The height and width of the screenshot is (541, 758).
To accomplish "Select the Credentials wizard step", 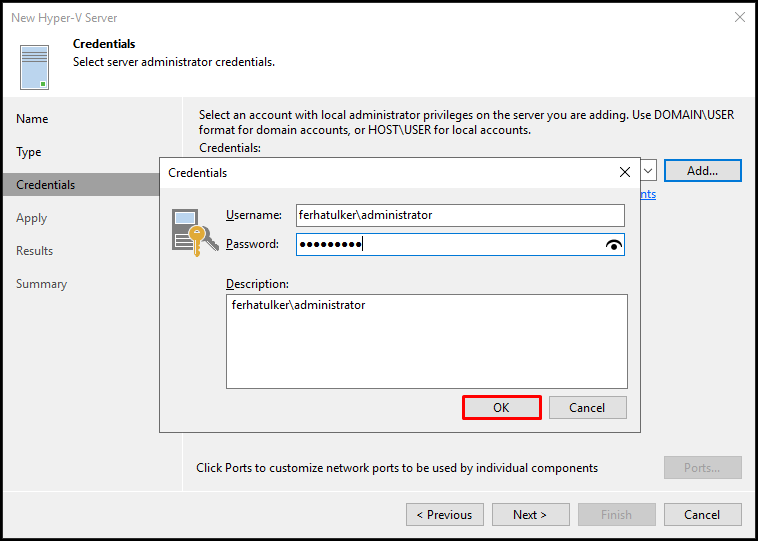I will tap(81, 185).
